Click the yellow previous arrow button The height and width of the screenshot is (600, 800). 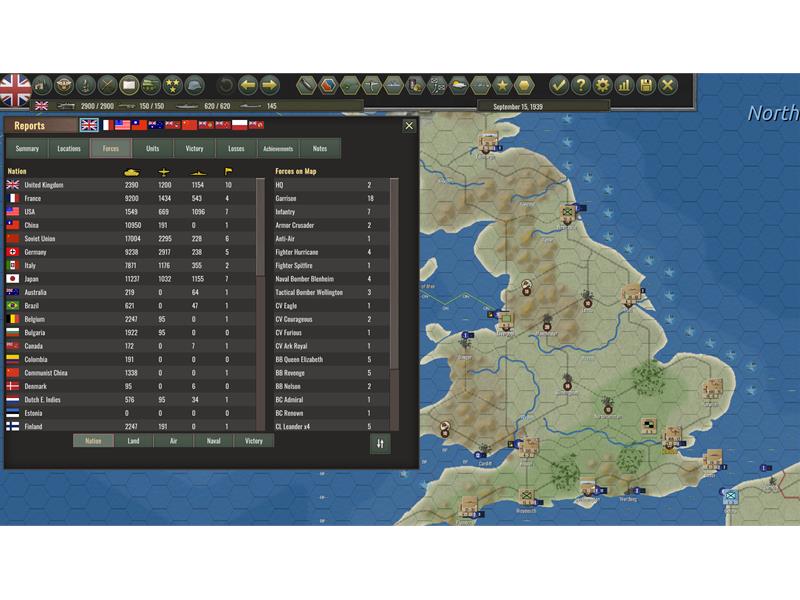pyautogui.click(x=248, y=85)
